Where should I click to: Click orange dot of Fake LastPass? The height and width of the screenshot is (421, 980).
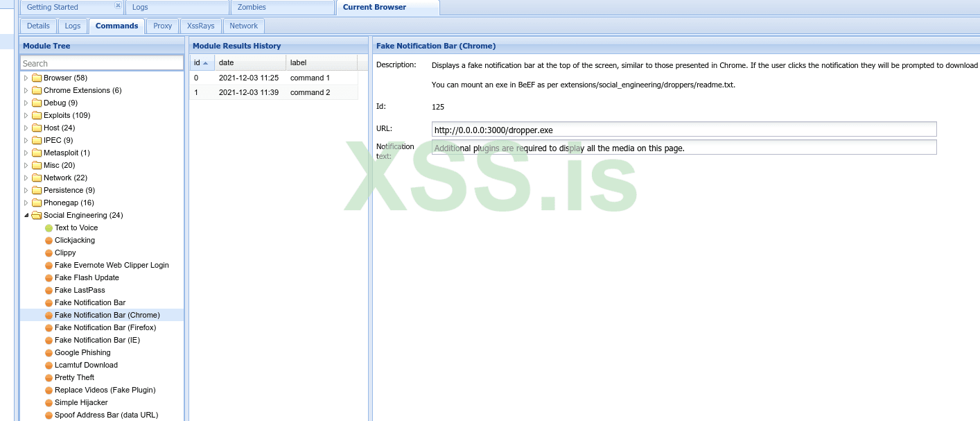(x=49, y=291)
